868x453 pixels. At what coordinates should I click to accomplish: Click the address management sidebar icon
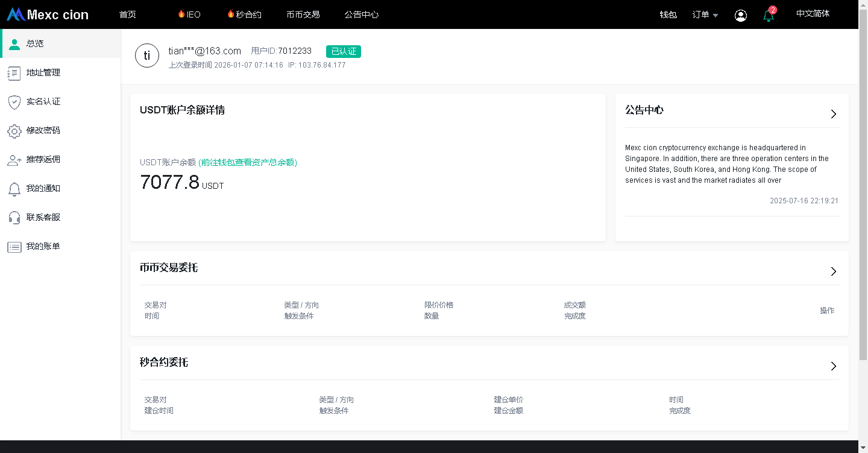click(14, 73)
